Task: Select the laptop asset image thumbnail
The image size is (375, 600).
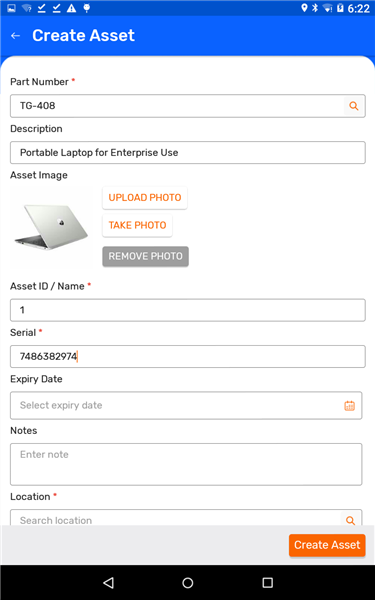Action: 51,227
